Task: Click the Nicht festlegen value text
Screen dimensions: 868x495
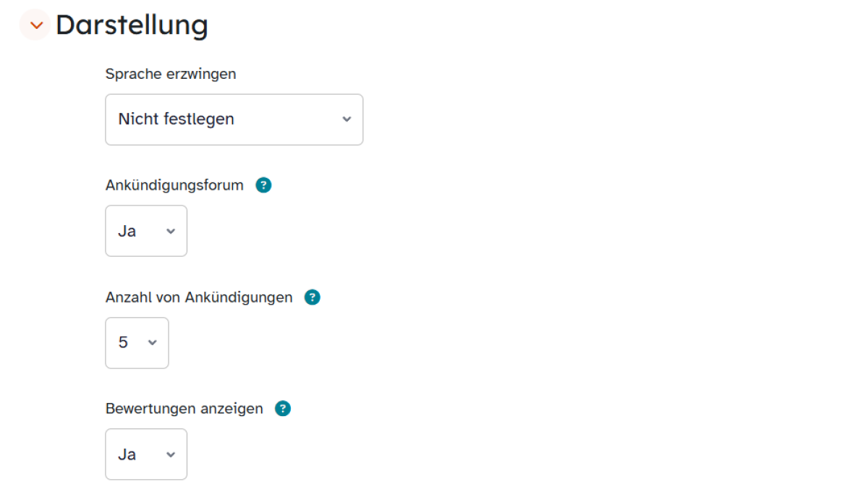Action: pos(176,119)
